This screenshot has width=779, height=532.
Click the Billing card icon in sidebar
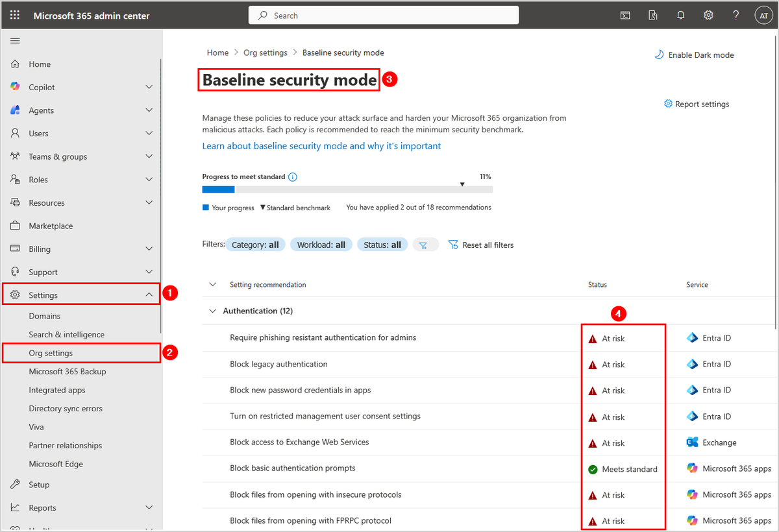pos(16,248)
